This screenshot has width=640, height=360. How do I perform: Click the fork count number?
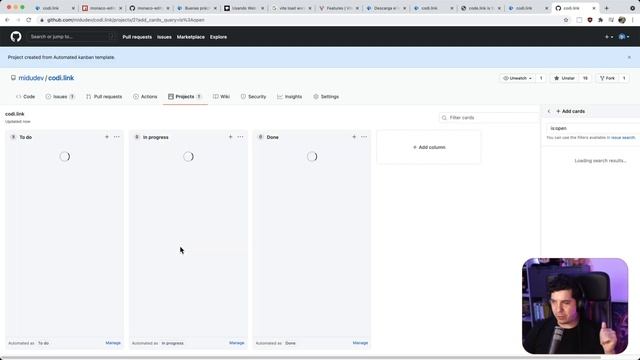tap(624, 78)
